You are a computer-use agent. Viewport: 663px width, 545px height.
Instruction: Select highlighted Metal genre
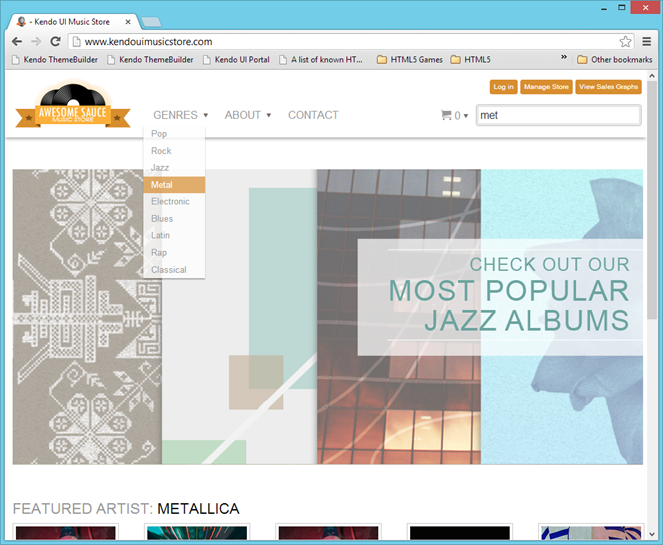pyautogui.click(x=174, y=185)
